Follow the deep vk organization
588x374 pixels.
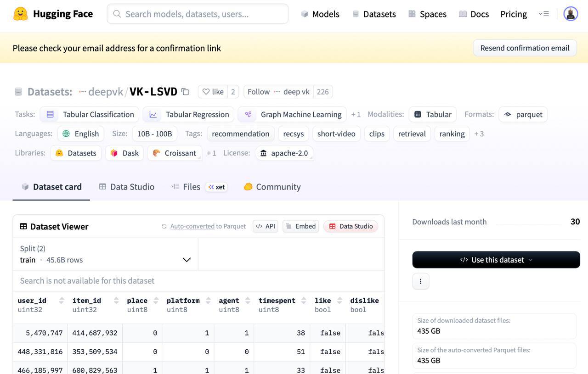coord(278,92)
